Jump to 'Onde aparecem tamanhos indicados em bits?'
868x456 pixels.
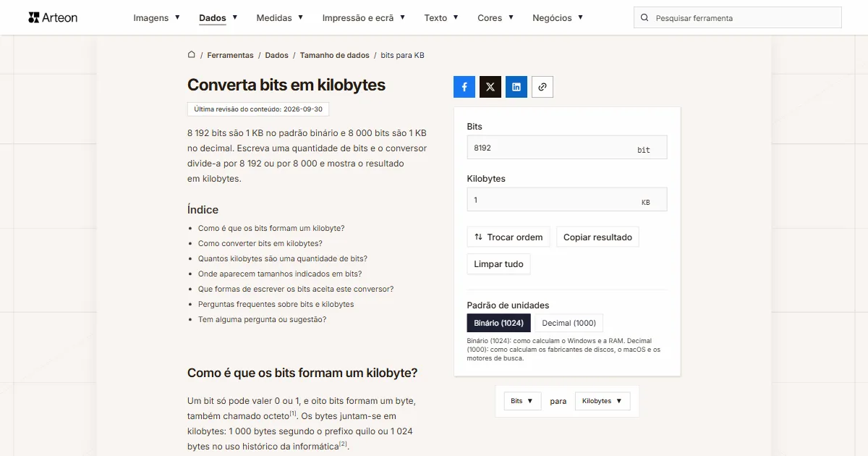coord(280,274)
